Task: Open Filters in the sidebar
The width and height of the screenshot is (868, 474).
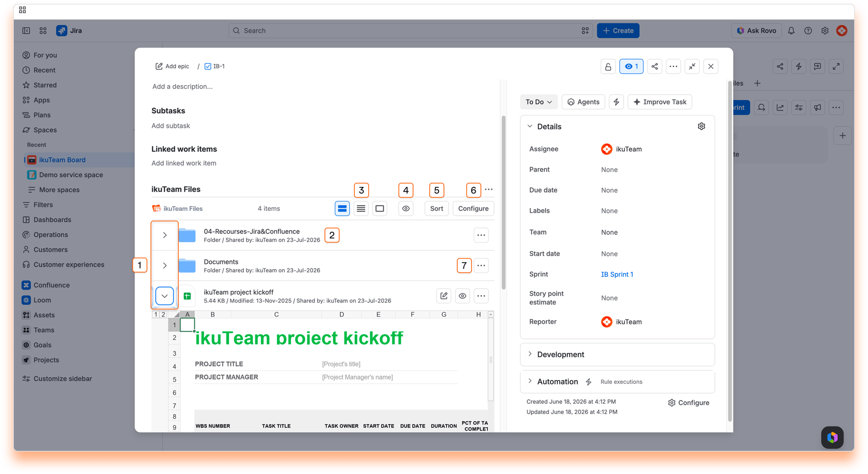Action: pyautogui.click(x=43, y=205)
